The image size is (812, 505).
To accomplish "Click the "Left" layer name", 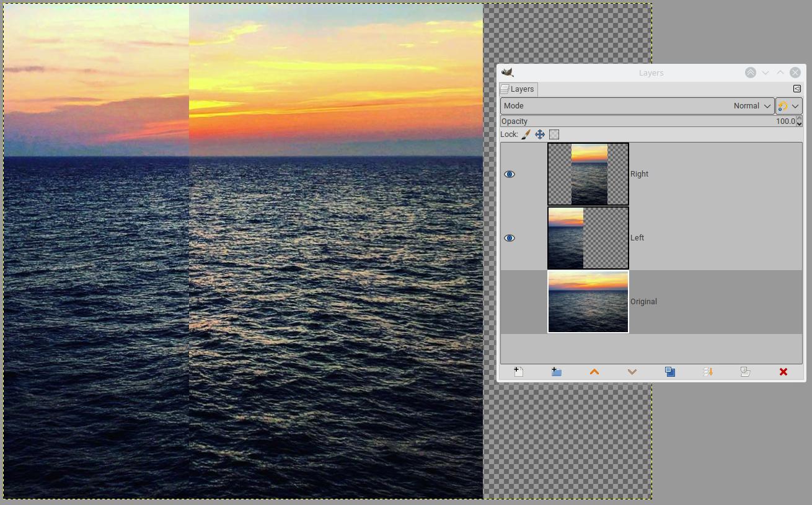I will 637,238.
